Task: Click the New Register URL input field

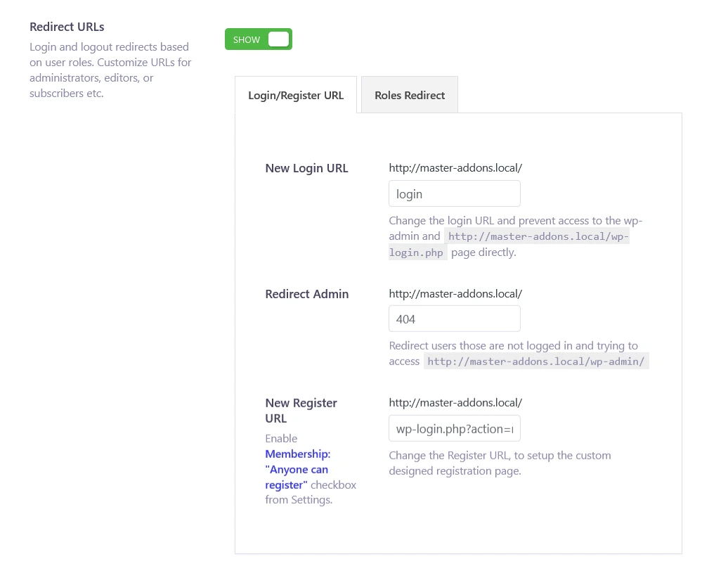Action: [x=454, y=428]
